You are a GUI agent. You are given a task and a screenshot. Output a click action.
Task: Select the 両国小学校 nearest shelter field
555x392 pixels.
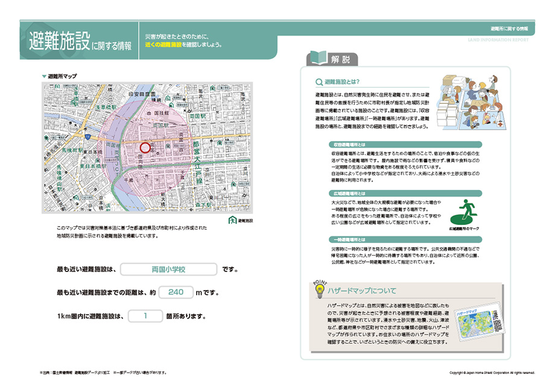[x=168, y=269]
